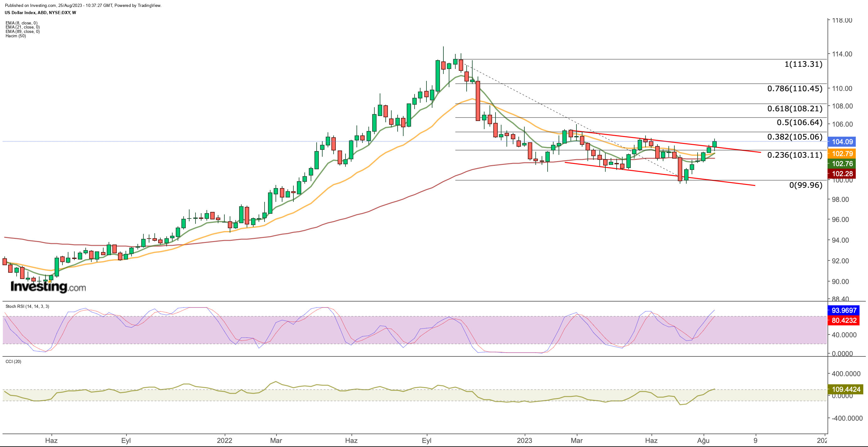Click the Fibonacci label 0.236(103.11)

[x=795, y=155]
